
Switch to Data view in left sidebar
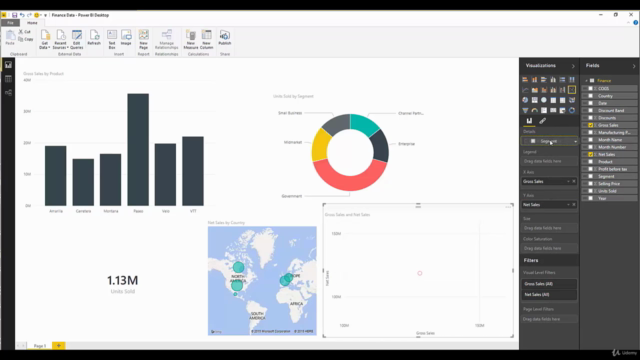pos(8,79)
